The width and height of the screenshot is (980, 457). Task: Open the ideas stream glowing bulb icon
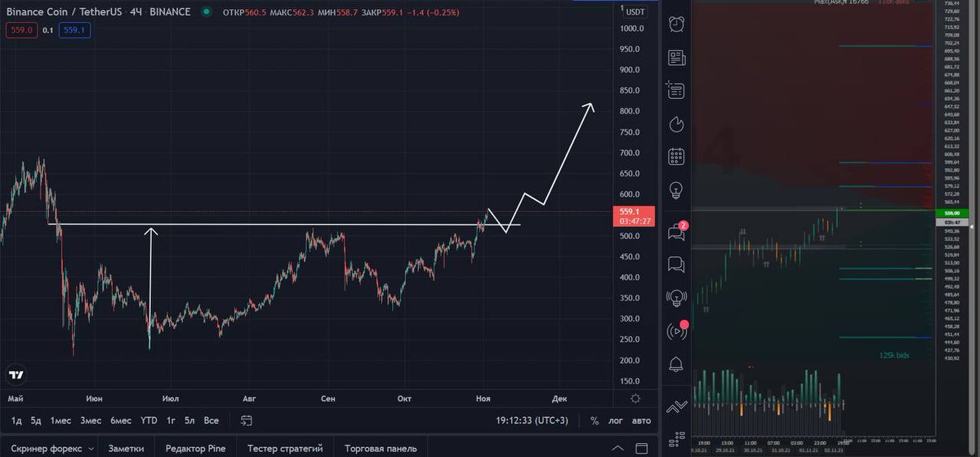tap(676, 298)
